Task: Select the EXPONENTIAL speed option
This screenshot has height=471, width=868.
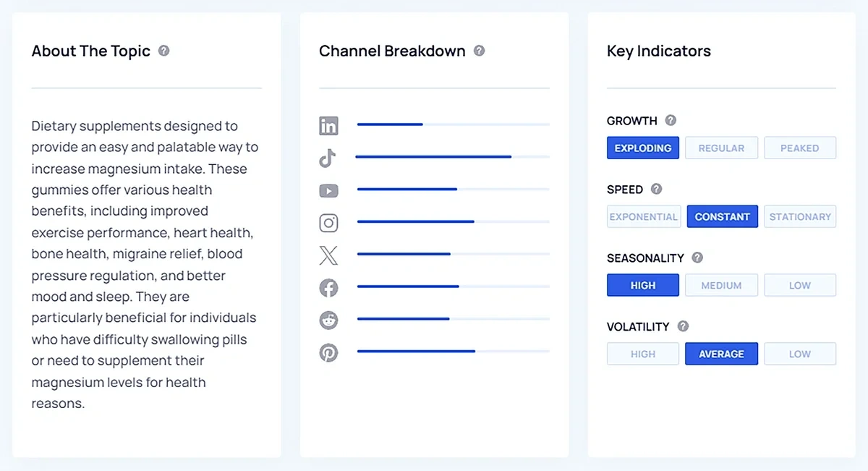Action: [x=643, y=216]
